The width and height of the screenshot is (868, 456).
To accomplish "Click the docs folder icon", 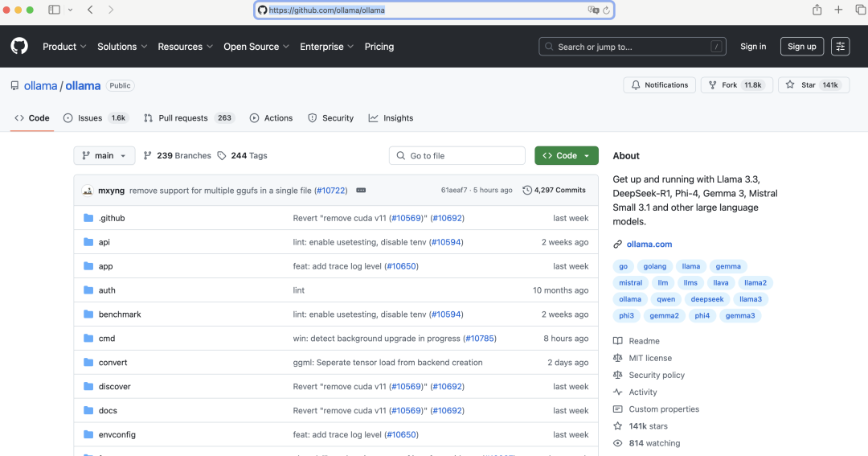I will point(88,410).
